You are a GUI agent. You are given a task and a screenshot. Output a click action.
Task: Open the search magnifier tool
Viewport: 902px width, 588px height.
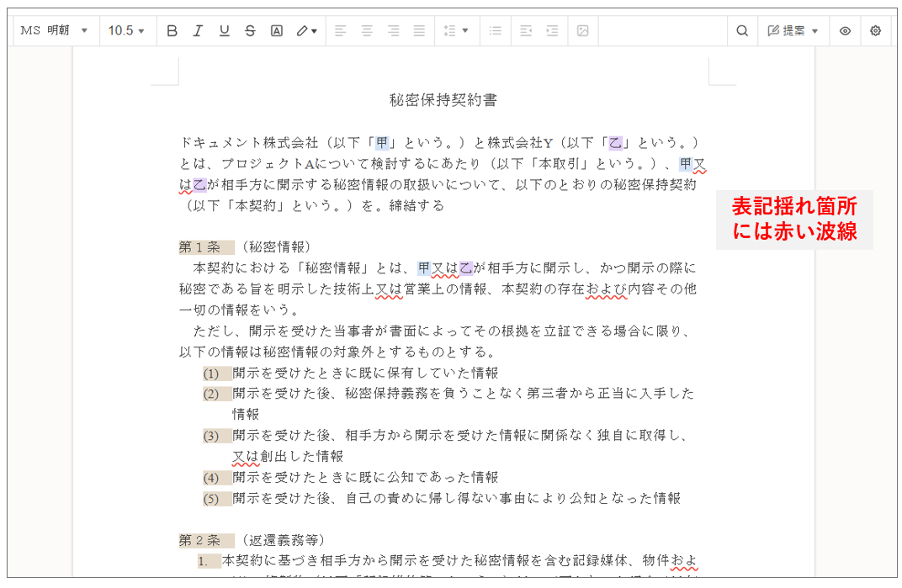[742, 31]
